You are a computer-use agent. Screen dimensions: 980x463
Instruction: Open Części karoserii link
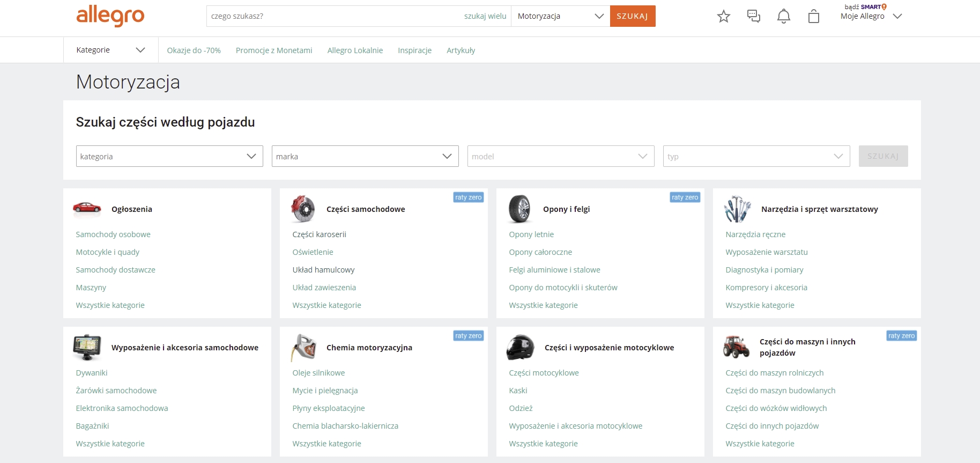320,234
